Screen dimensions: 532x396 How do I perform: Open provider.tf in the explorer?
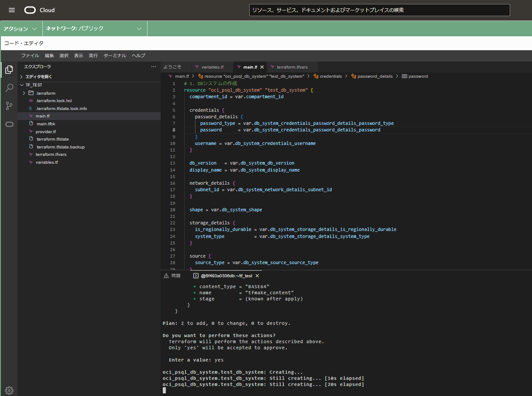tap(45, 131)
